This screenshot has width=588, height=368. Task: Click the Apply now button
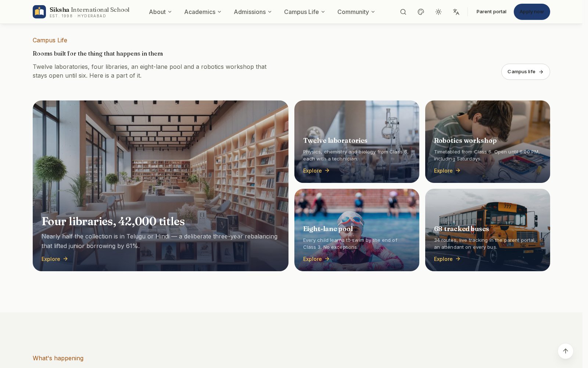532,12
